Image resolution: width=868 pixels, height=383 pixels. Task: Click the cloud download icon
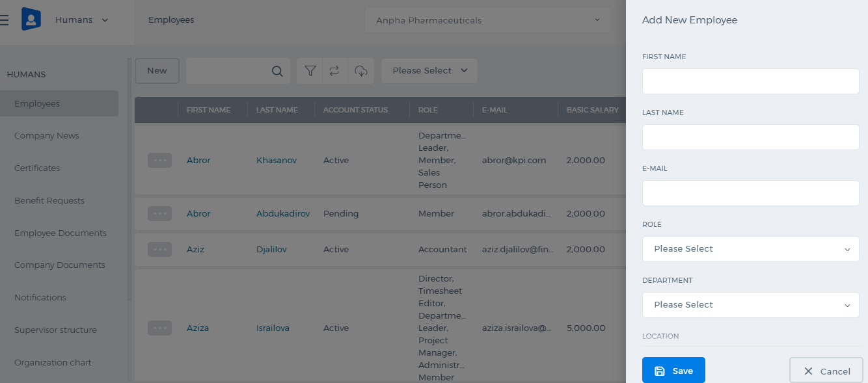(x=361, y=71)
